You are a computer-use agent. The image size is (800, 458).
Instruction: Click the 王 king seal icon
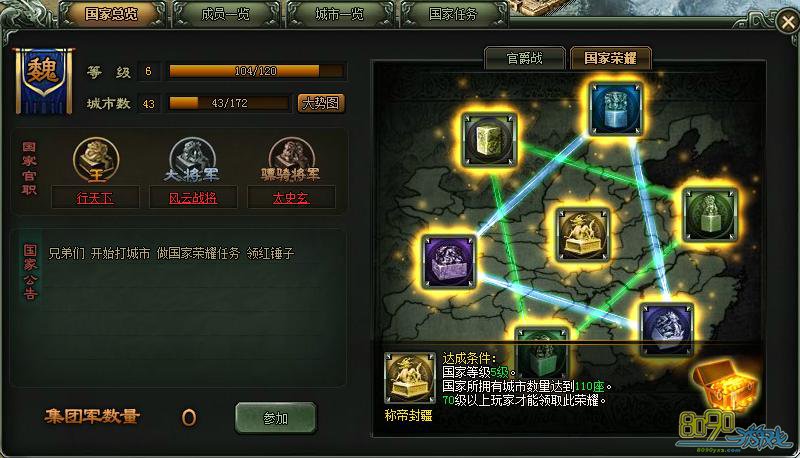[x=96, y=160]
